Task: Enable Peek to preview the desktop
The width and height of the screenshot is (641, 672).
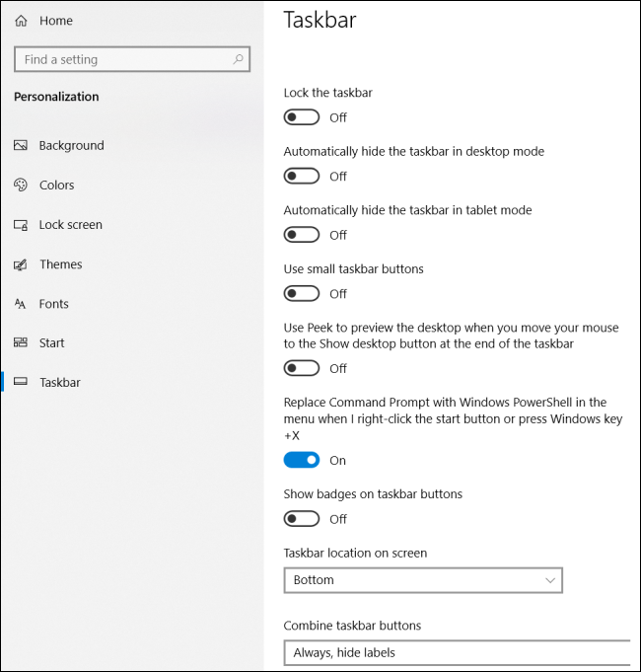Action: [x=302, y=368]
